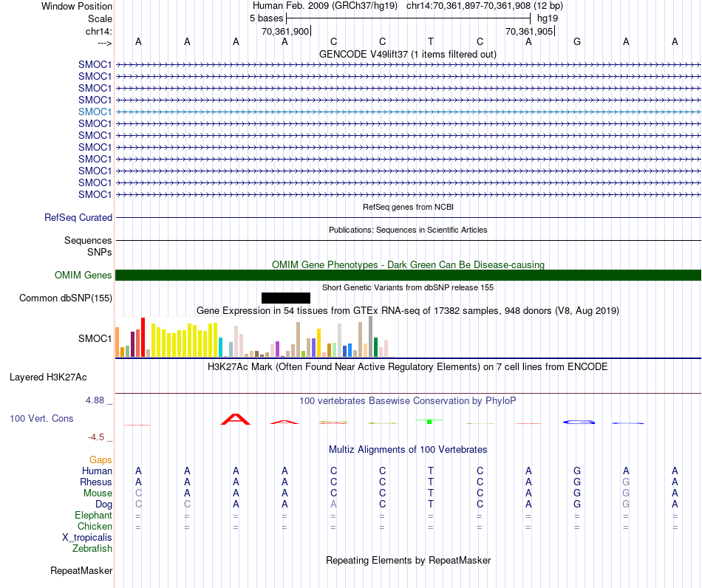The image size is (702, 588).
Task: Click the 70,361,905 position tick label
Action: (529, 31)
